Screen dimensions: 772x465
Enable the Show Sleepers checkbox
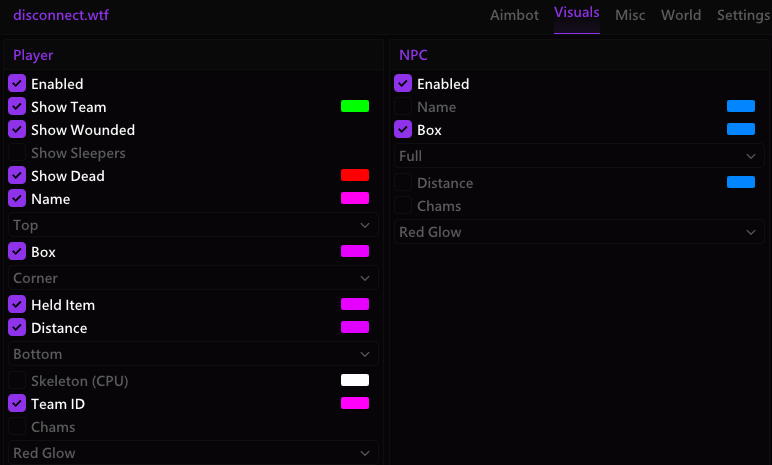[x=17, y=153]
